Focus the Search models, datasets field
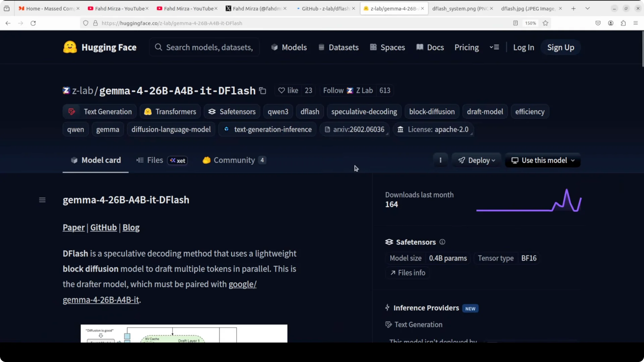Image resolution: width=644 pixels, height=362 pixels. pos(204,47)
